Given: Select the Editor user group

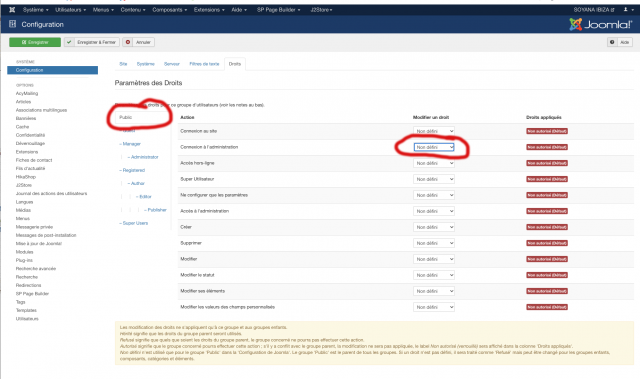Looking at the screenshot, I should pyautogui.click(x=144, y=197).
